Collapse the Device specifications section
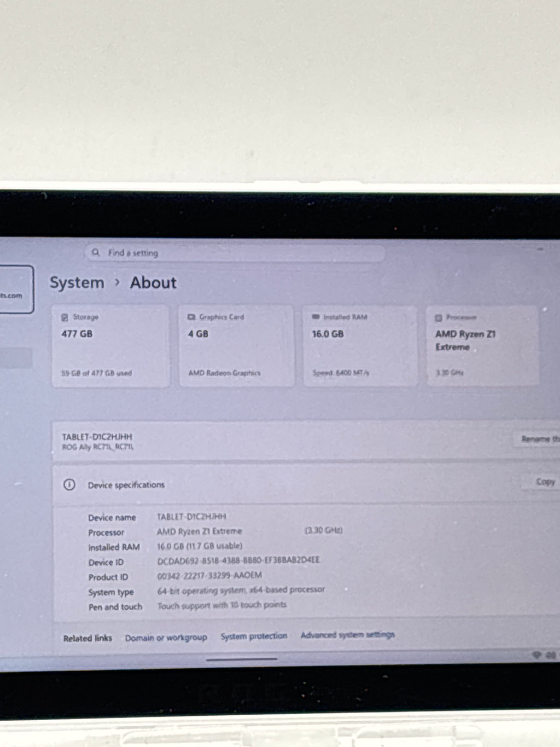560x747 pixels. [306, 484]
